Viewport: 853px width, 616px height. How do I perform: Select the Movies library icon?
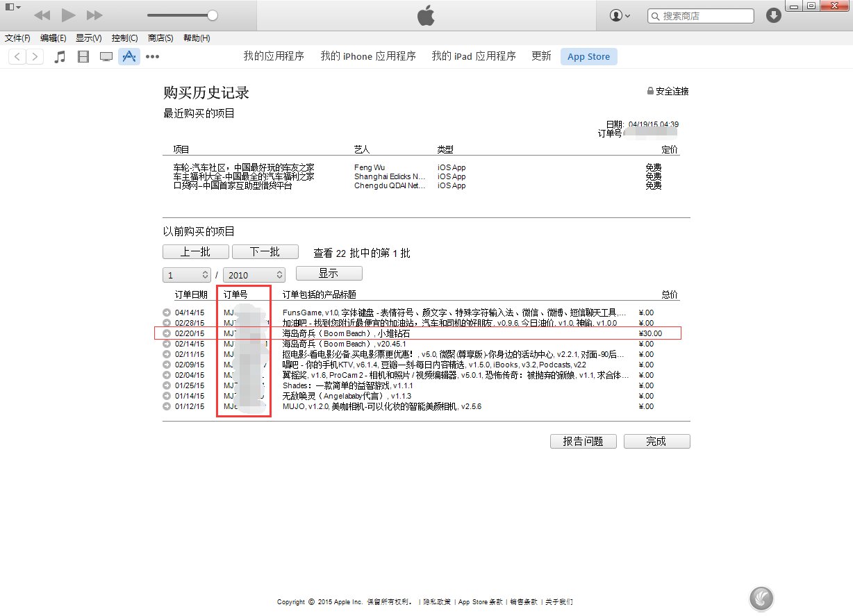coord(83,56)
